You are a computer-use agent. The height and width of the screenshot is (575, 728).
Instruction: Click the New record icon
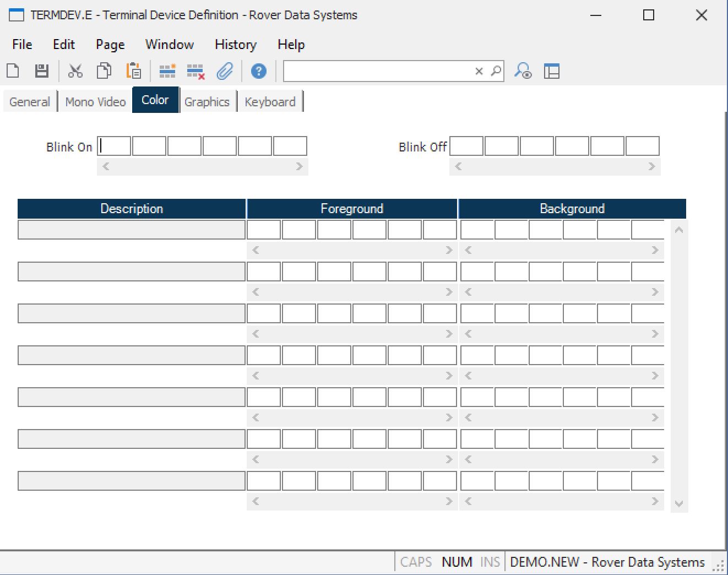(13, 71)
